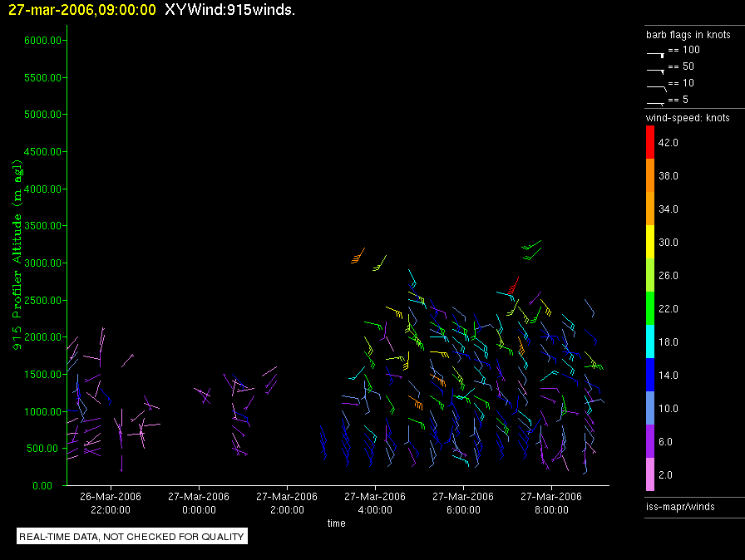Image resolution: width=745 pixels, height=560 pixels.
Task: Click the 'XYWind:915winds.' title text
Action: [x=230, y=9]
